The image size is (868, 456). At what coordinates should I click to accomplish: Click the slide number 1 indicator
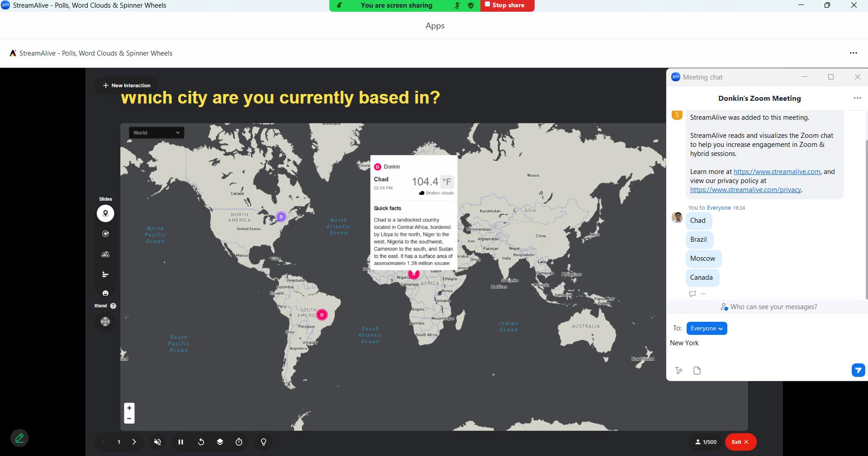pos(119,442)
